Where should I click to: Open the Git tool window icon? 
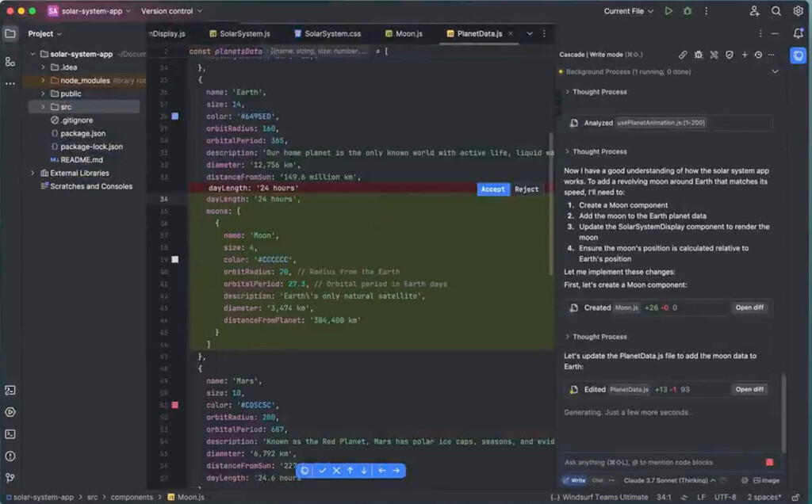pos(10,478)
